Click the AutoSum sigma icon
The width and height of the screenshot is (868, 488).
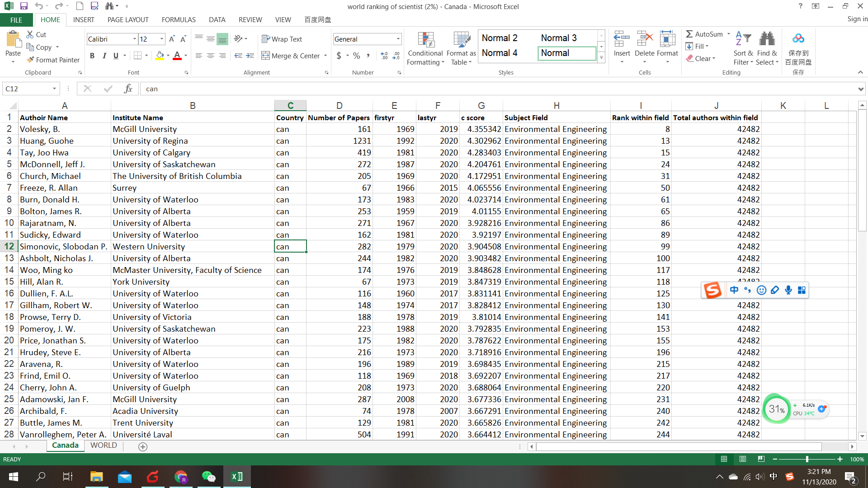point(689,34)
